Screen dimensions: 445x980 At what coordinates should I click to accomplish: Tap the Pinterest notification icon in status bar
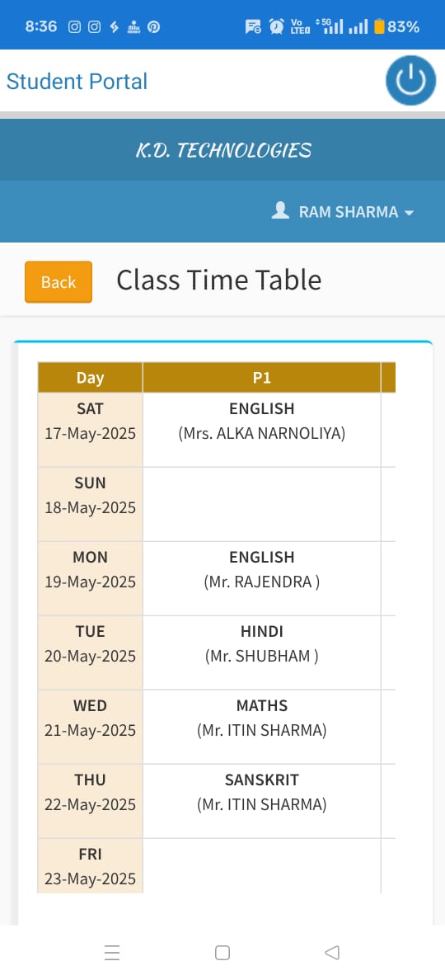[153, 27]
